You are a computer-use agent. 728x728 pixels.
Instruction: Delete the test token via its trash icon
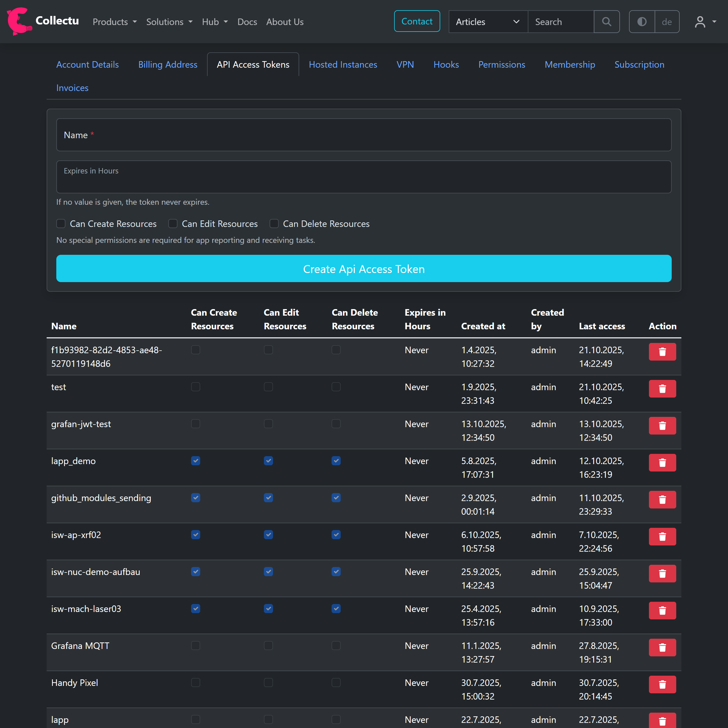(662, 389)
